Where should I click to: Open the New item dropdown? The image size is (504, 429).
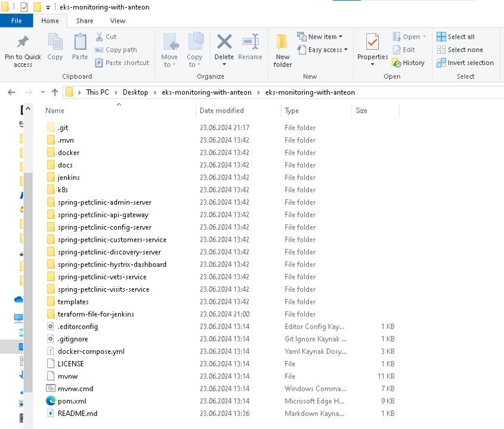pos(320,37)
